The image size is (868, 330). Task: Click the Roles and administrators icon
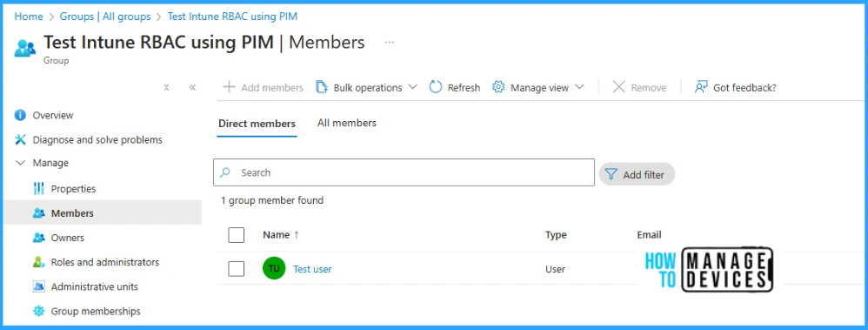[39, 262]
